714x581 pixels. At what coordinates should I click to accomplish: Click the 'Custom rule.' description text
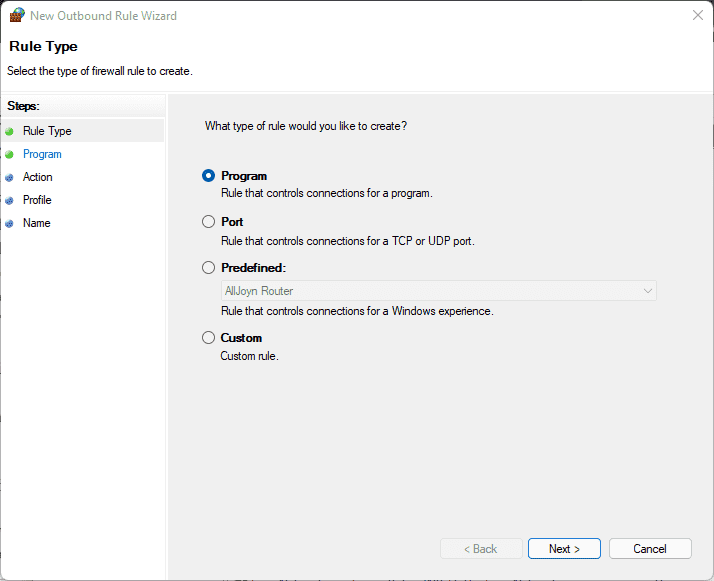(x=250, y=356)
